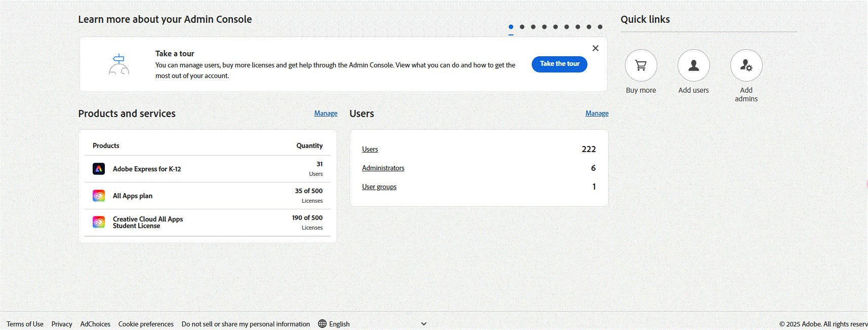
Task: Select the seventh carousel dot
Action: [578, 27]
